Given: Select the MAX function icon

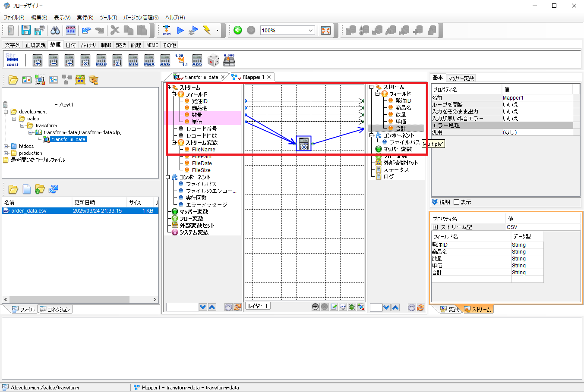Looking at the screenshot, I should (149, 60).
